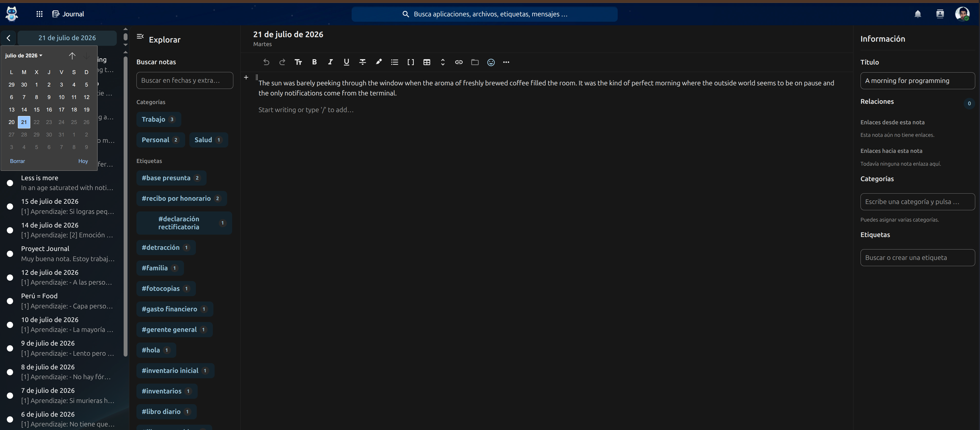Open the emoji picker

(491, 62)
